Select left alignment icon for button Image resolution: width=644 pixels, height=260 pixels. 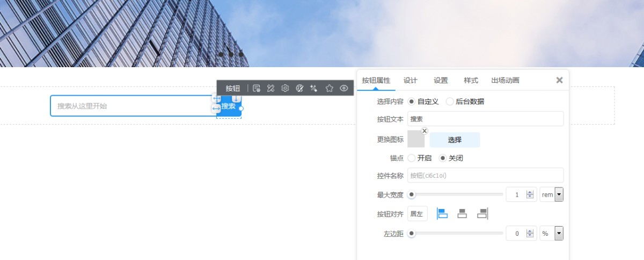click(442, 214)
